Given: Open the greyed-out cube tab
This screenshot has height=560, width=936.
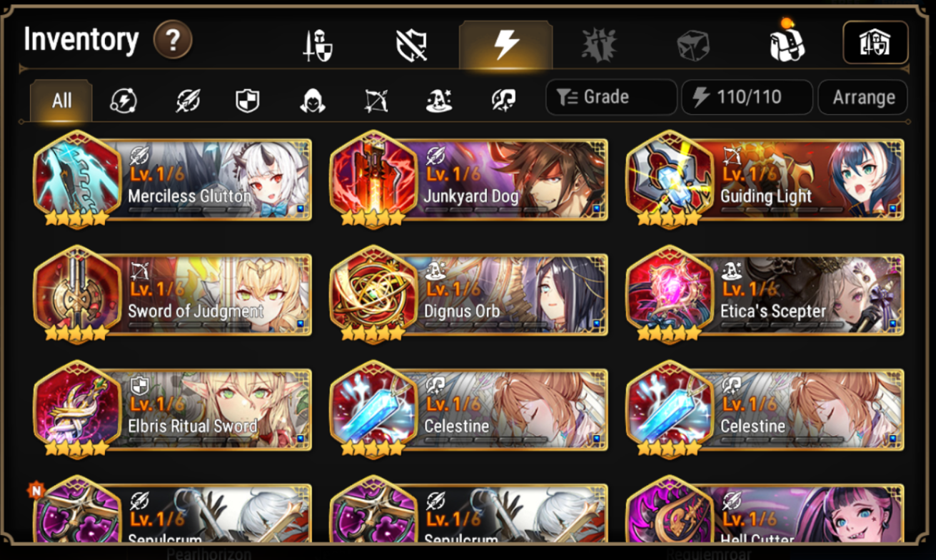Looking at the screenshot, I should click(x=693, y=46).
